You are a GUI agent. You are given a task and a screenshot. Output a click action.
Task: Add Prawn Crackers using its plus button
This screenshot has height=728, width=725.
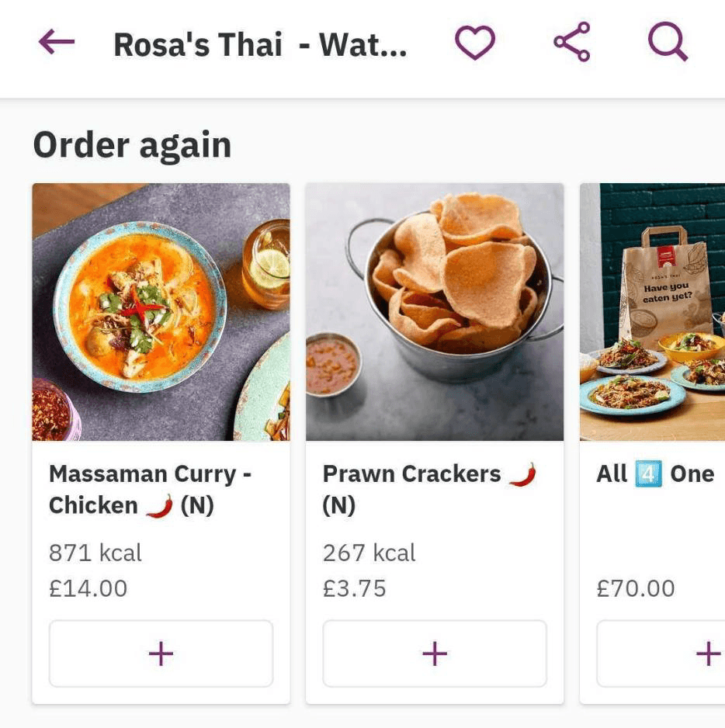coord(435,653)
